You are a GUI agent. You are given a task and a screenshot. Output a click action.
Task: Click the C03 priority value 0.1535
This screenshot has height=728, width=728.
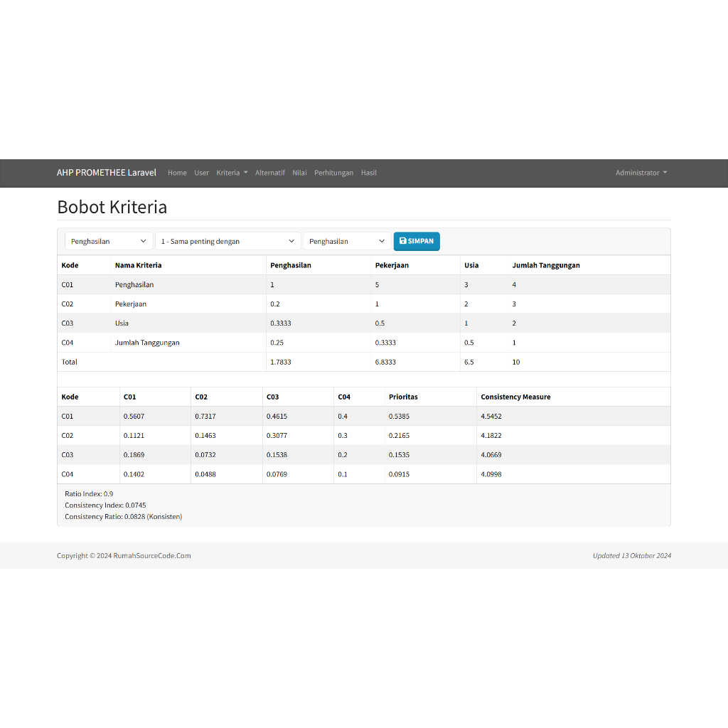click(399, 455)
